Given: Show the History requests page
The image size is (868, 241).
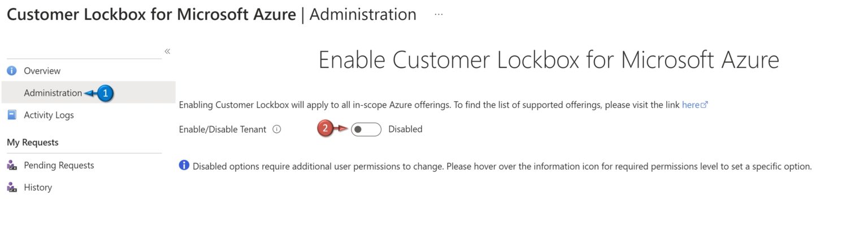Looking at the screenshot, I should pos(38,187).
